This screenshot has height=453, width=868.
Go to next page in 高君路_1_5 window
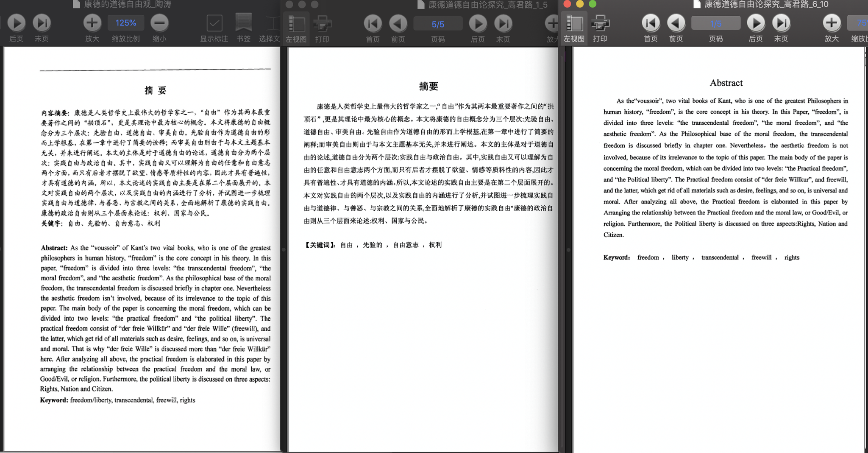(x=478, y=24)
